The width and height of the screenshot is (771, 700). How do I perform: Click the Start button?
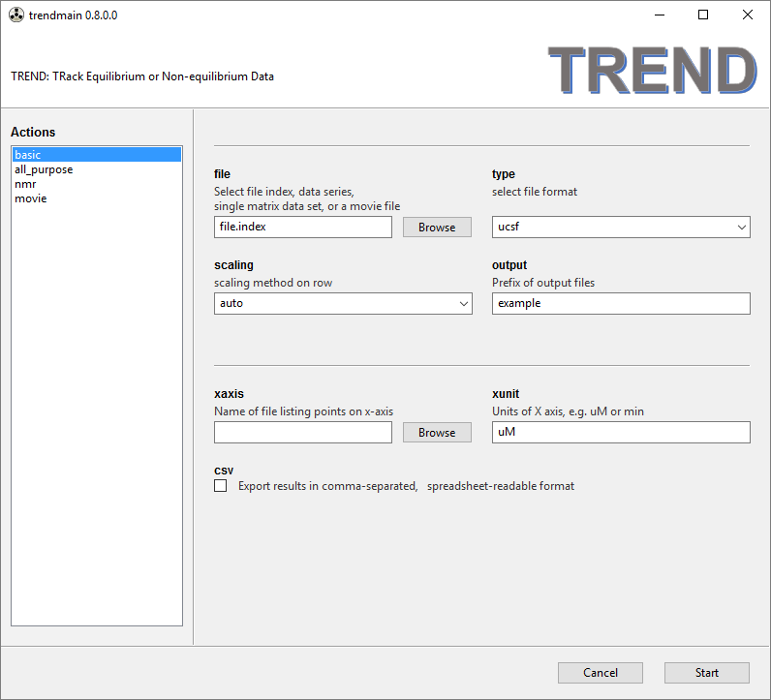pos(706,673)
